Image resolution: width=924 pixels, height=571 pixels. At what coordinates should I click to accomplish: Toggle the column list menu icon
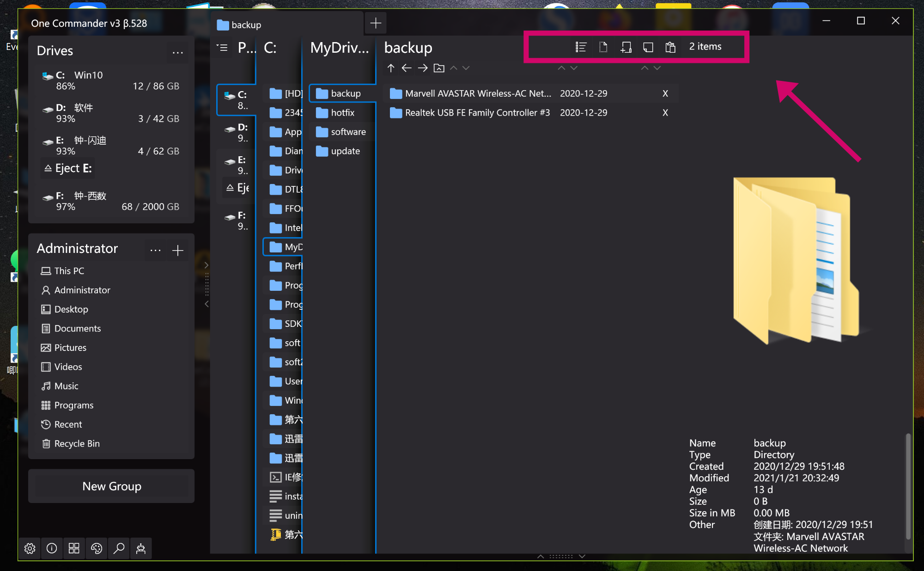(x=223, y=48)
